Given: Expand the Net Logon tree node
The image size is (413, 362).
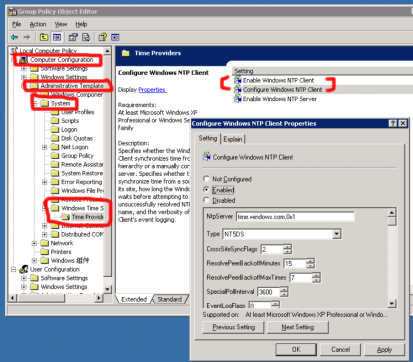Looking at the screenshot, I should tap(44, 147).
